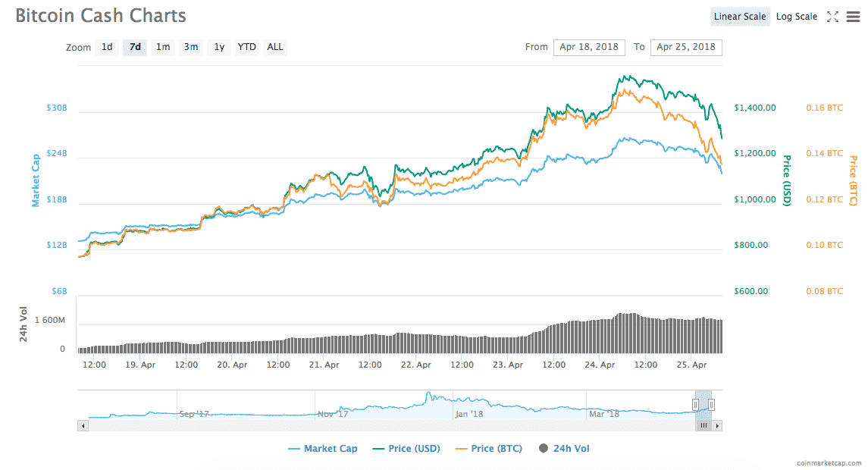Open coinmarketcap.com credit link
Viewport: 868px width, 470px height.
829,462
